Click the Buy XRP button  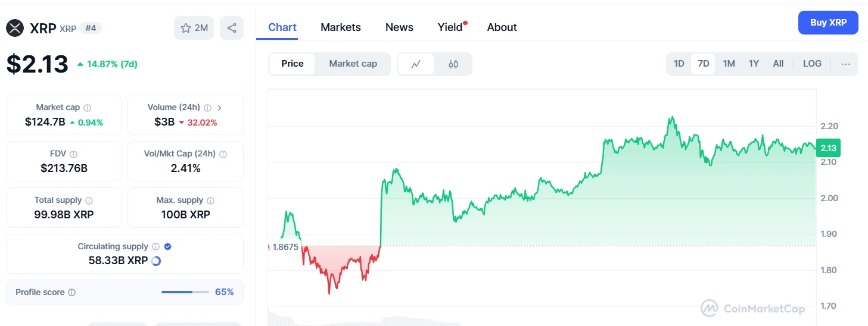[828, 23]
